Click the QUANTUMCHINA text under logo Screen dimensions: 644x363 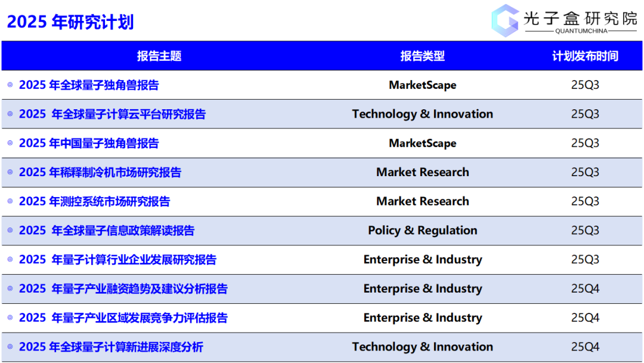click(581, 31)
